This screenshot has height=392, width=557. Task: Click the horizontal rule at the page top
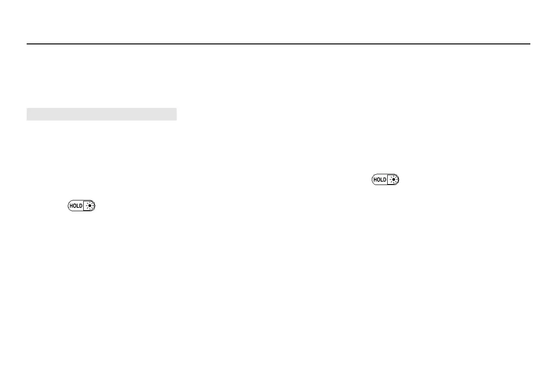pos(278,44)
